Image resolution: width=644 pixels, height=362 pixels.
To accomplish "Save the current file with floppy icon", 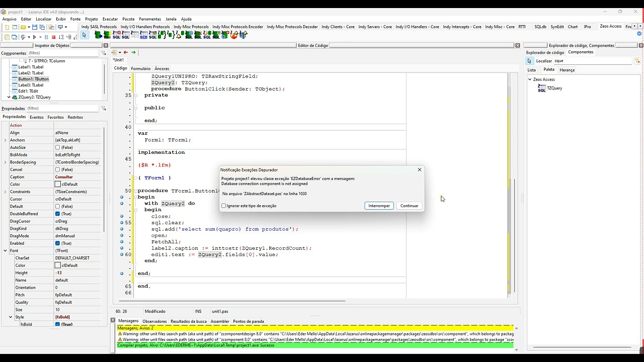I will pyautogui.click(x=35, y=27).
